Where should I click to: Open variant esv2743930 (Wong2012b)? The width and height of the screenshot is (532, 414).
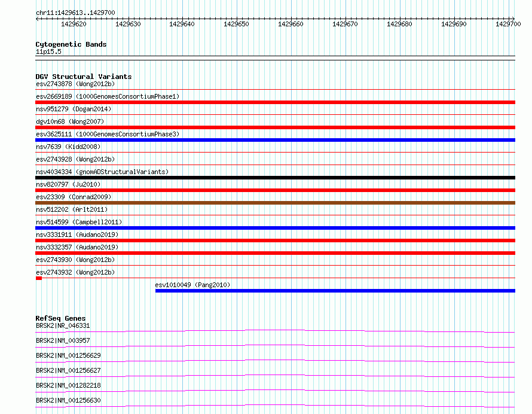[75, 260]
